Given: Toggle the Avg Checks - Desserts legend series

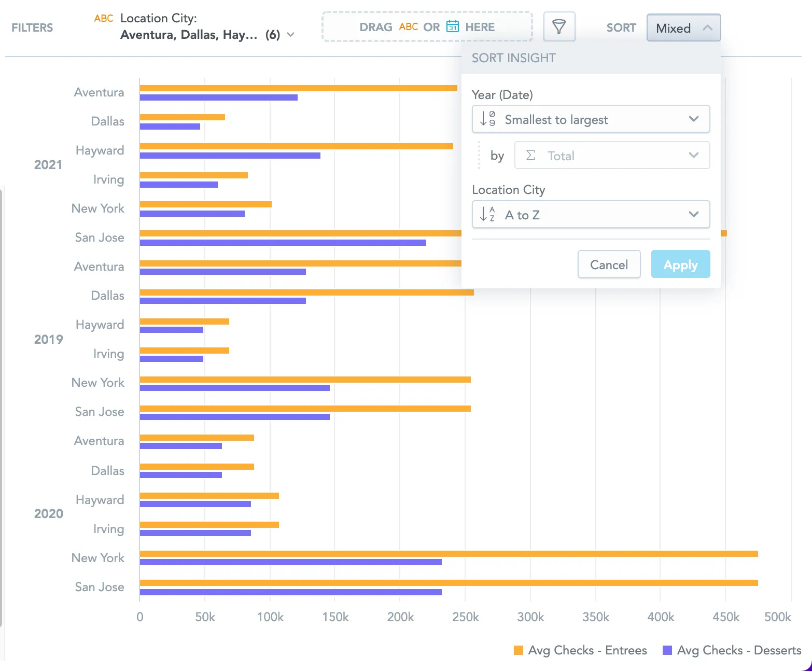Looking at the screenshot, I should click(738, 650).
